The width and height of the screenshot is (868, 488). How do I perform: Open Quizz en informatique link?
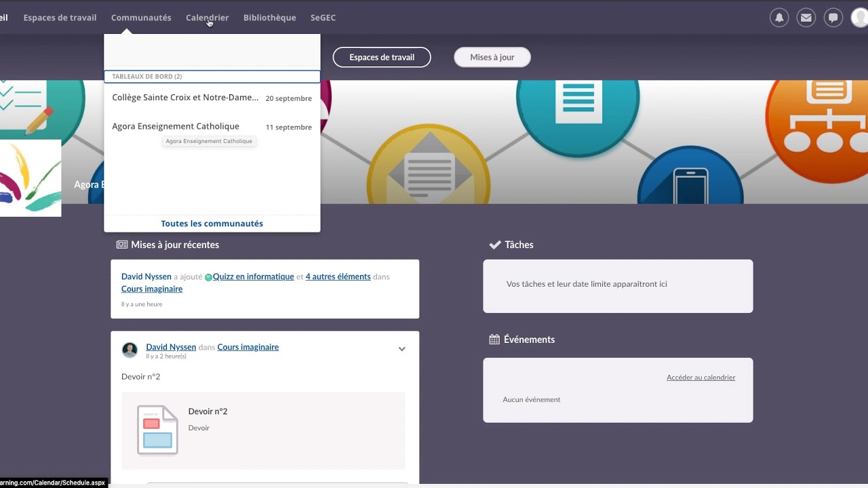click(x=254, y=277)
